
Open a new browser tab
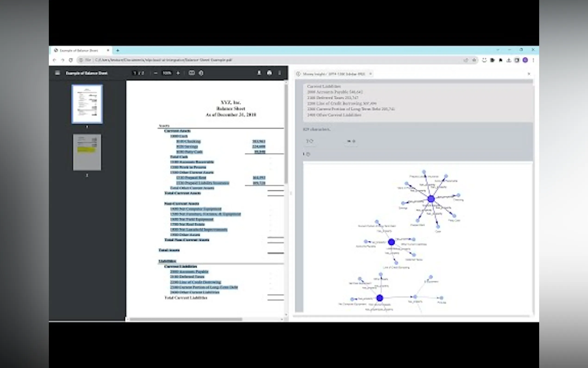coord(118,50)
